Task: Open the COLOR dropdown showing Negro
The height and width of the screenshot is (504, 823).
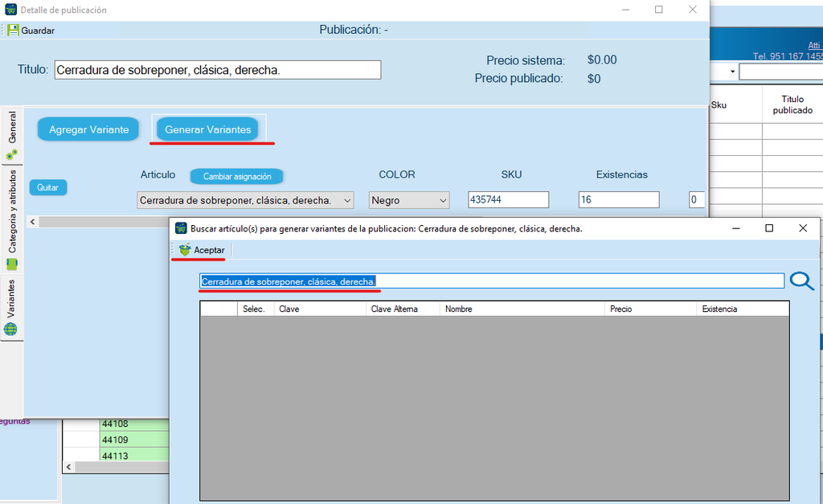Action: (x=409, y=200)
